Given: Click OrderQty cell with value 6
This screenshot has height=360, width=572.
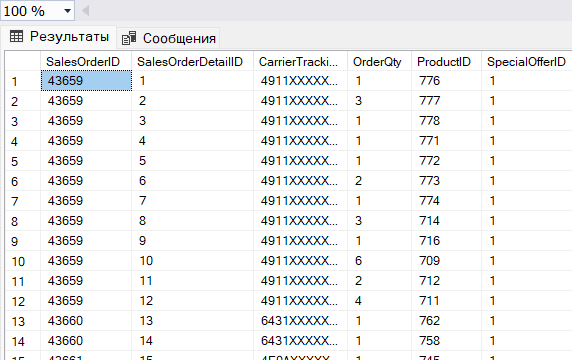Looking at the screenshot, I should click(379, 261).
